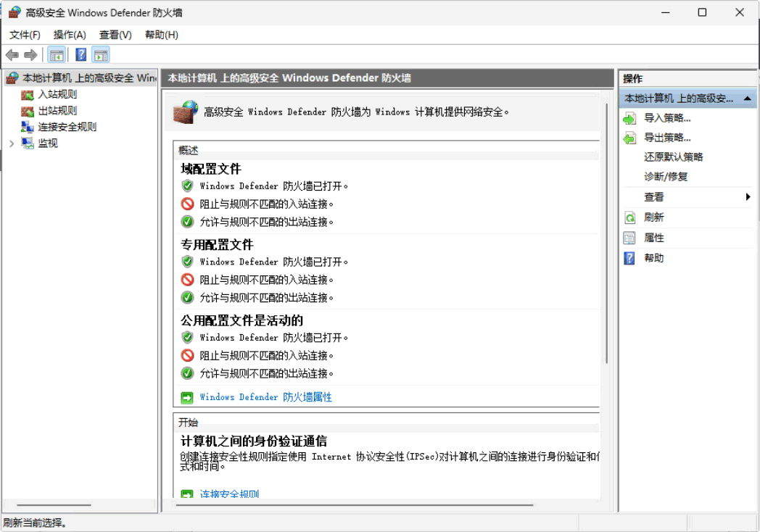Maximize the firewall window
Image resolution: width=760 pixels, height=532 pixels.
pyautogui.click(x=702, y=12)
